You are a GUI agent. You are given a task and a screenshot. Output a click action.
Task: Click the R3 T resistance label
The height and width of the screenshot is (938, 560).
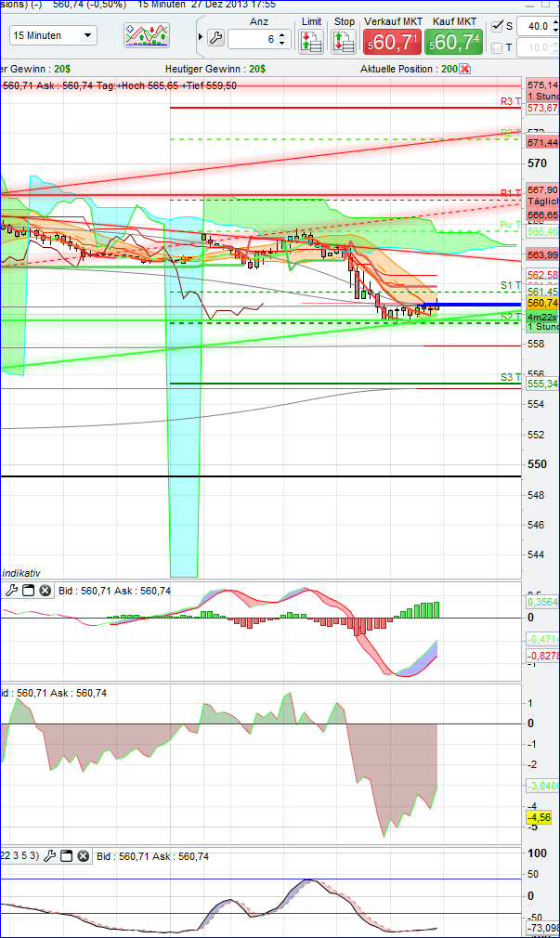point(511,102)
